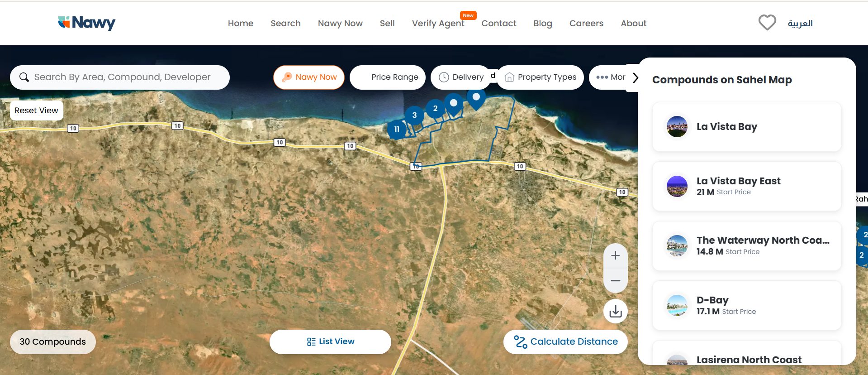Screen dimensions: 868x375
Task: Click the Waterway North Coast thumbnail
Action: pos(677,246)
